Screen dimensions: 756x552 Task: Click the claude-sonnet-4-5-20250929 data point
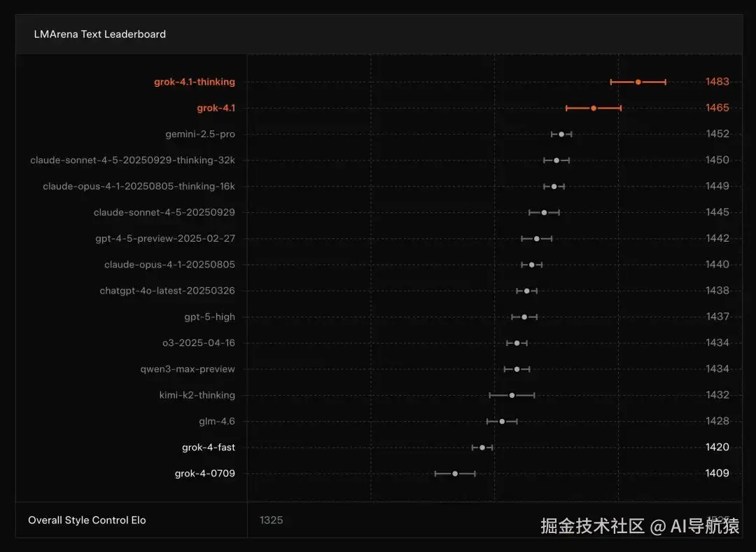(x=544, y=212)
